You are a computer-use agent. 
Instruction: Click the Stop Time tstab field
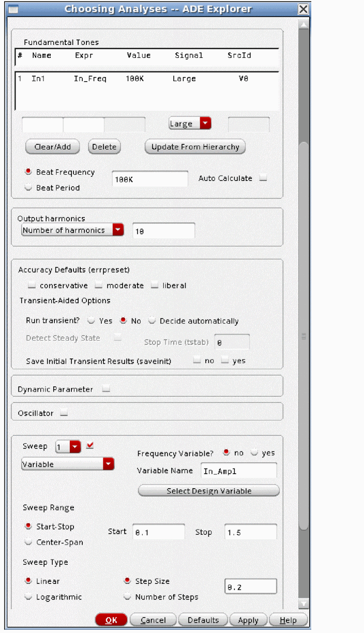232,342
